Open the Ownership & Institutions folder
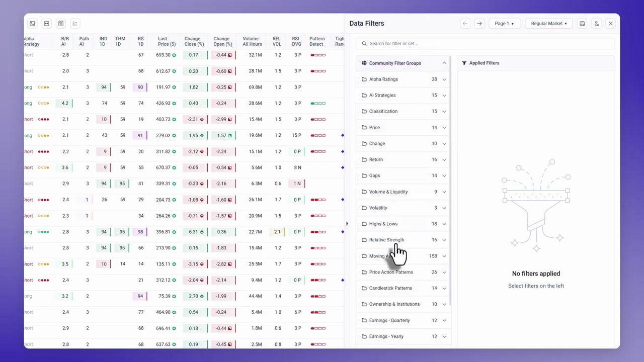This screenshot has width=644, height=362. [403, 304]
